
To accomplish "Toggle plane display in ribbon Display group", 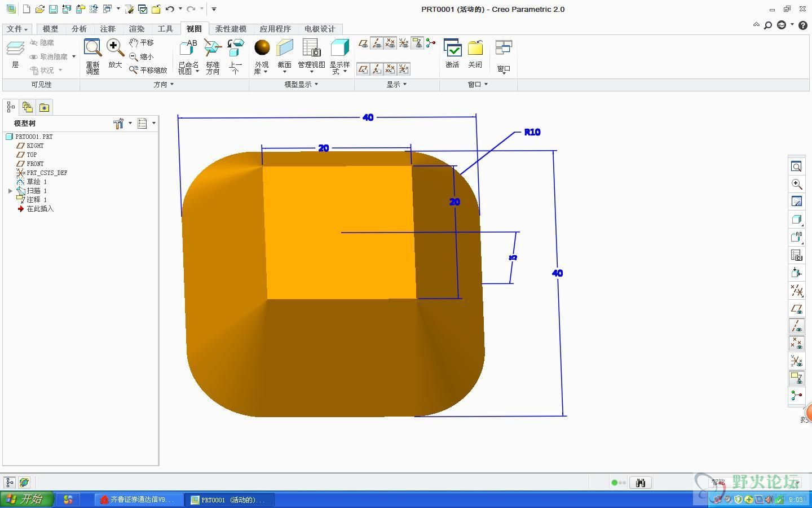I will [363, 43].
